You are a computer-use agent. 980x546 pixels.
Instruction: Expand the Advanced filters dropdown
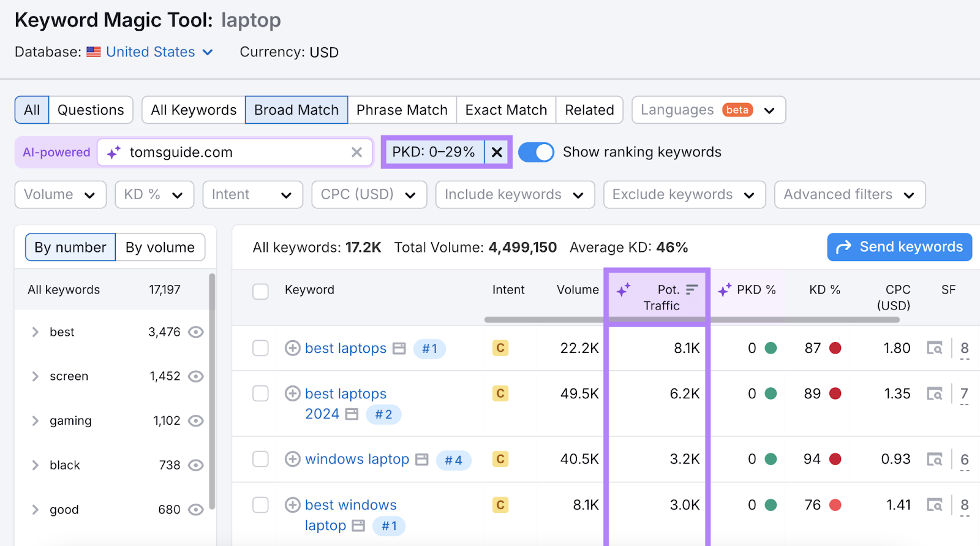tap(849, 195)
